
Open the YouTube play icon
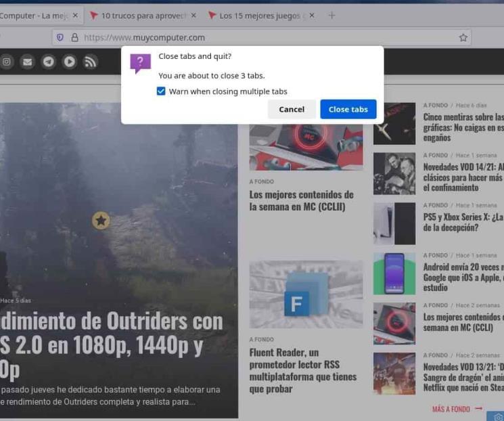tap(70, 62)
